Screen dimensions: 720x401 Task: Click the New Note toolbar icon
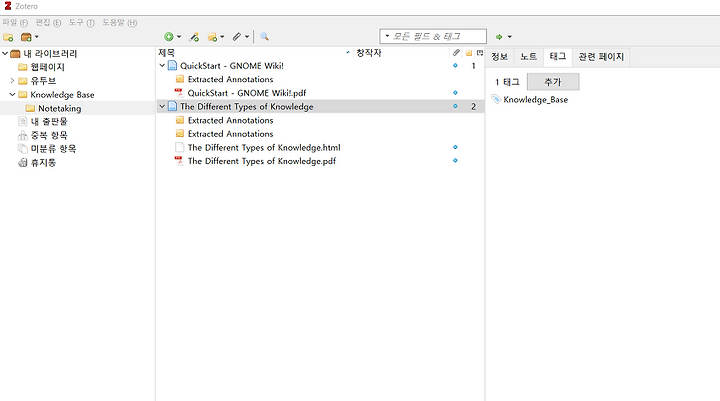212,37
